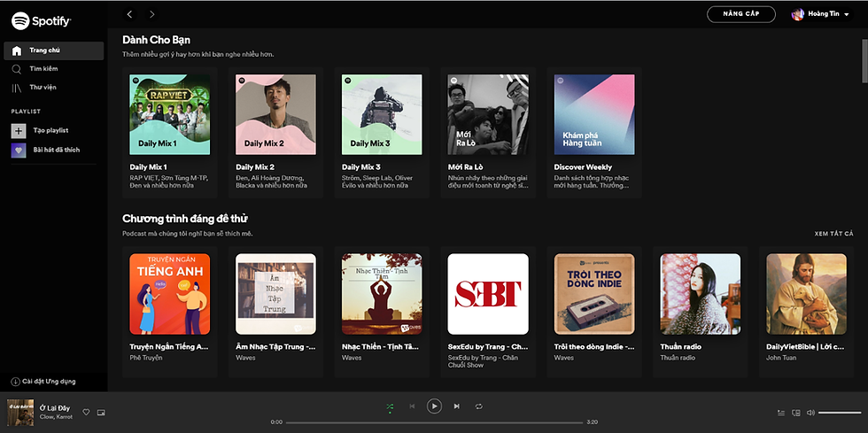The image size is (868, 433).
Task: Open Daily Mix 1 cover
Action: tap(169, 114)
